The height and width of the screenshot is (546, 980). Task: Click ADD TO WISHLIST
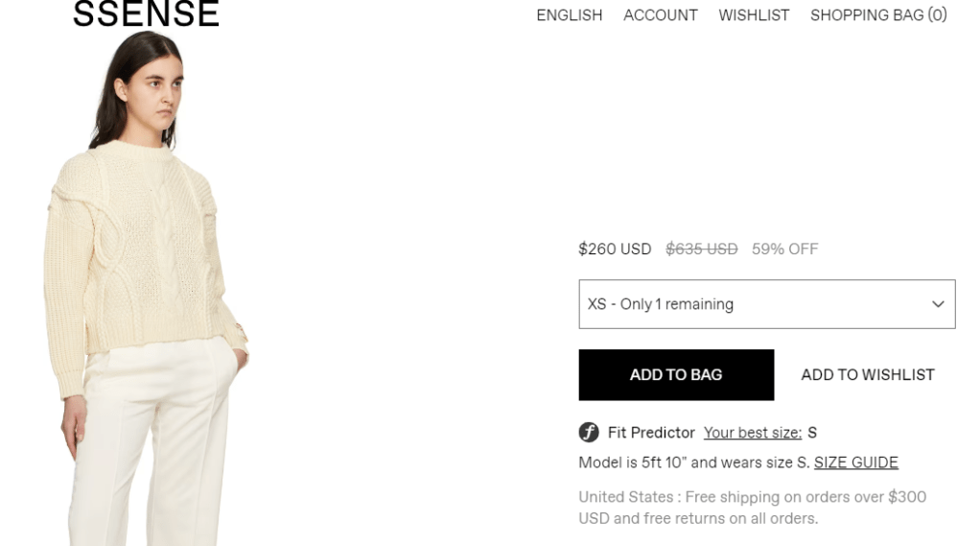pyautogui.click(x=867, y=375)
